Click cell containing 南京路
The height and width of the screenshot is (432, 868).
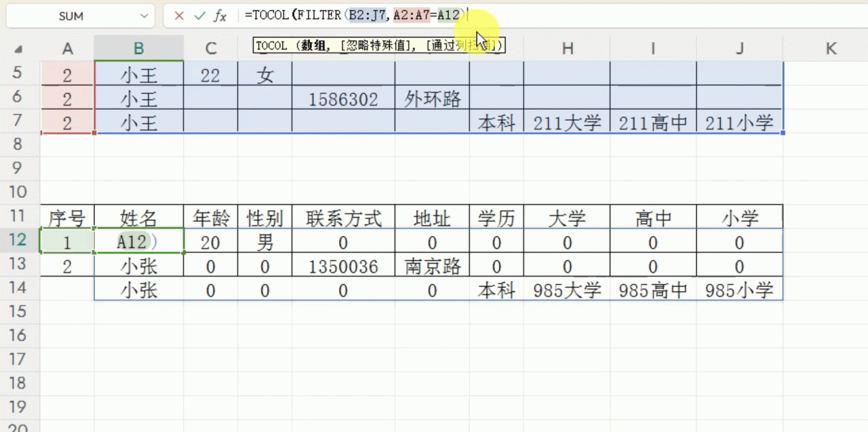pyautogui.click(x=432, y=265)
